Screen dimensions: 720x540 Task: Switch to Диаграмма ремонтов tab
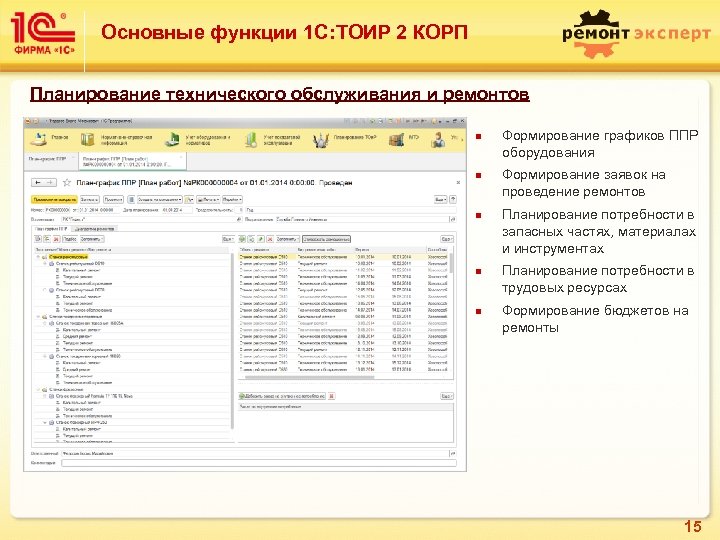(95, 229)
